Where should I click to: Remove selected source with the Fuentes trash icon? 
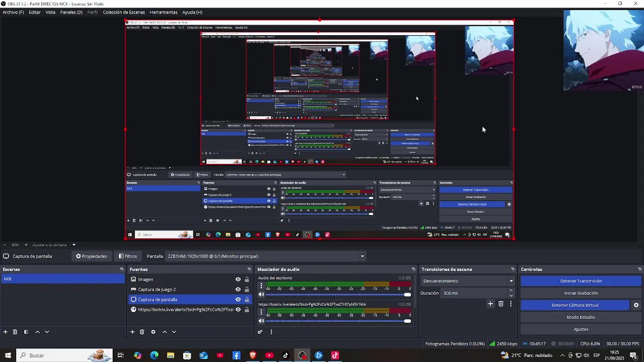[142, 332]
